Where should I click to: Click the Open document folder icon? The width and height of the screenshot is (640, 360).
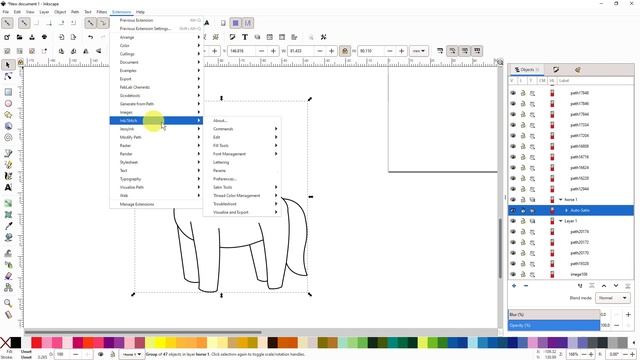(19, 37)
